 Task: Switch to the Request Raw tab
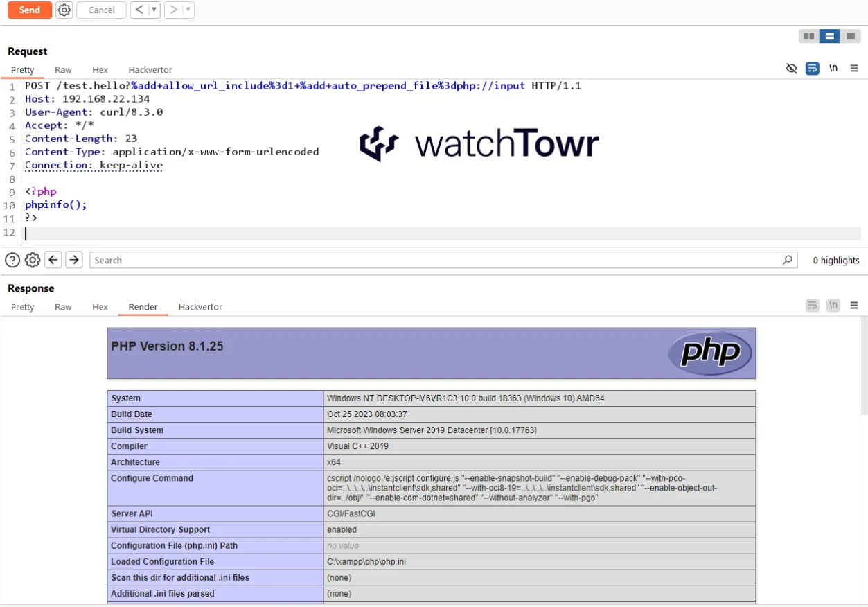pos(63,69)
